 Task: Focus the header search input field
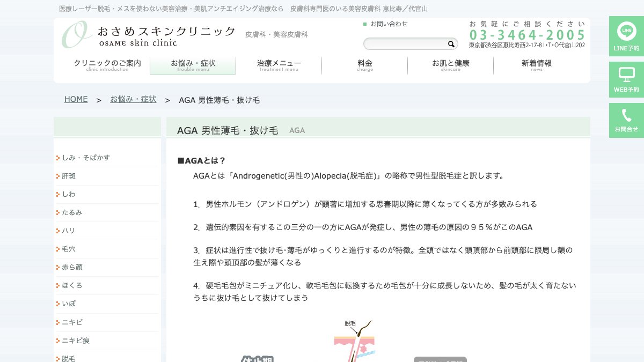pyautogui.click(x=406, y=44)
